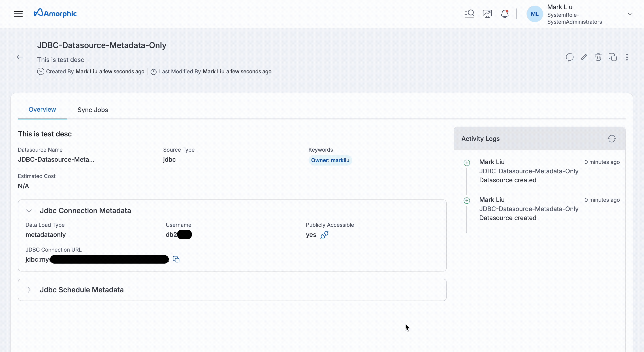Delete the datasource via the trash icon

[598, 57]
